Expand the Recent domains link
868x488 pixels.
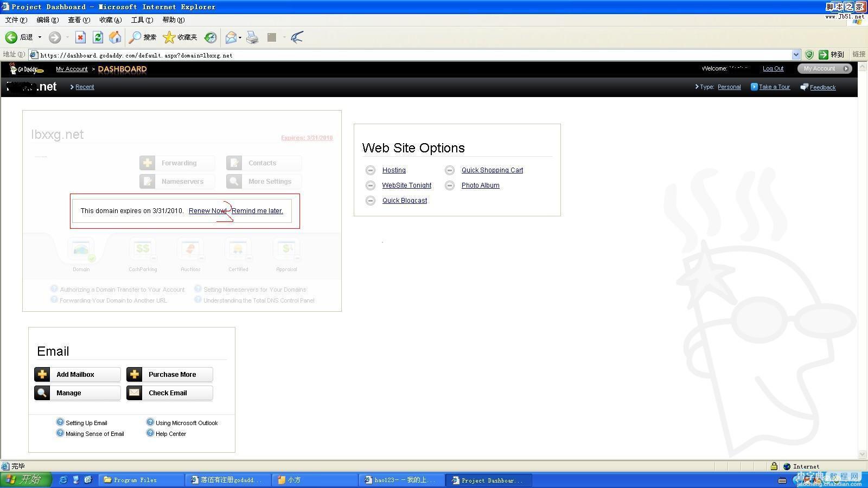coord(85,87)
